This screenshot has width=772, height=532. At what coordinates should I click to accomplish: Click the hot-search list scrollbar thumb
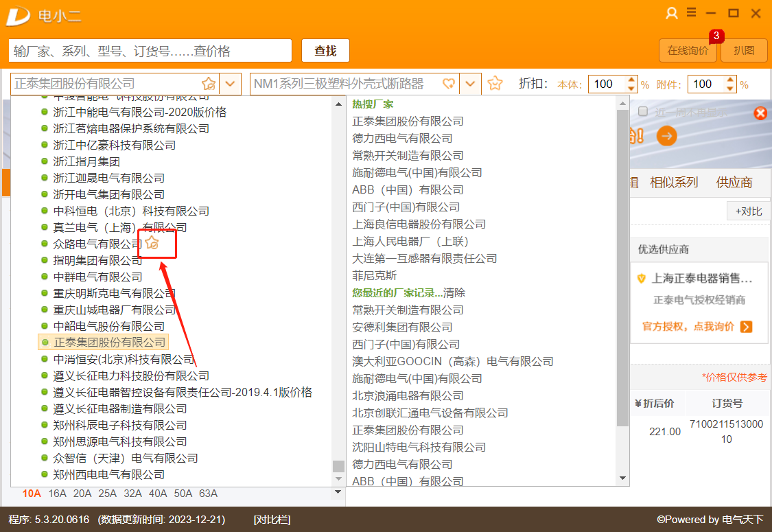coord(622,268)
